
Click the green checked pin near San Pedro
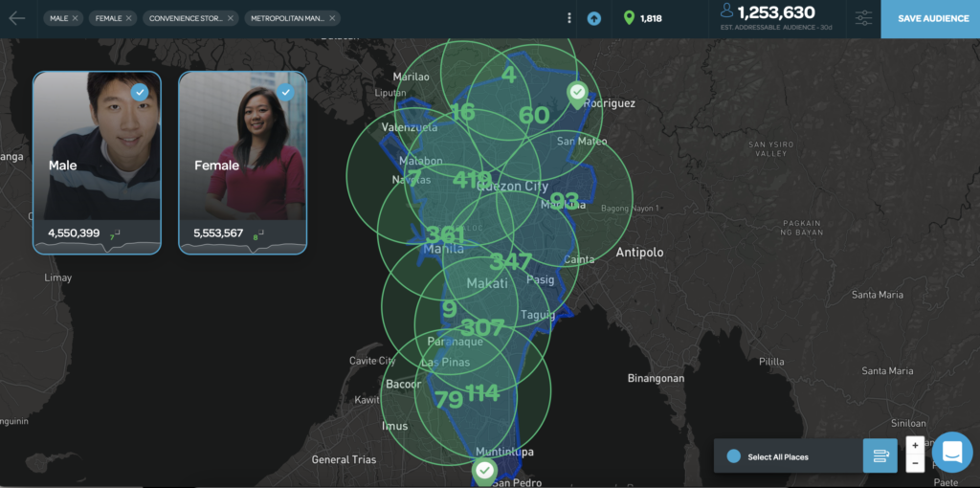[x=484, y=473]
